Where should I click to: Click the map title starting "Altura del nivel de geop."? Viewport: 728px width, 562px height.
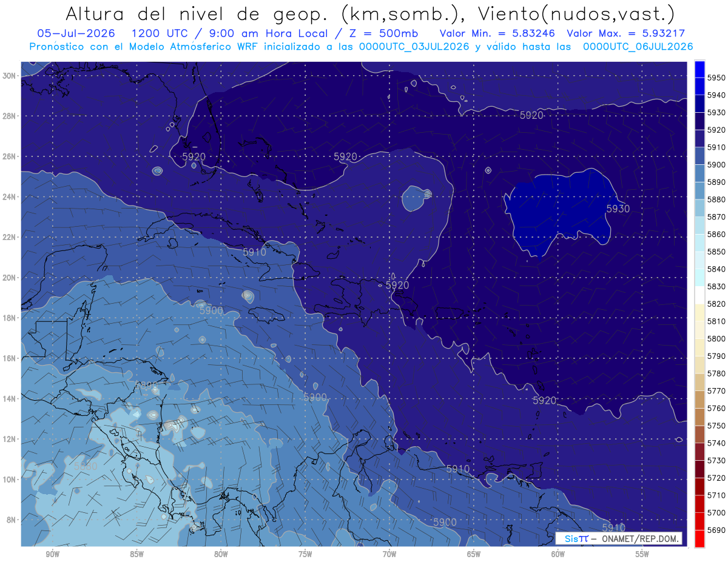[x=369, y=13]
